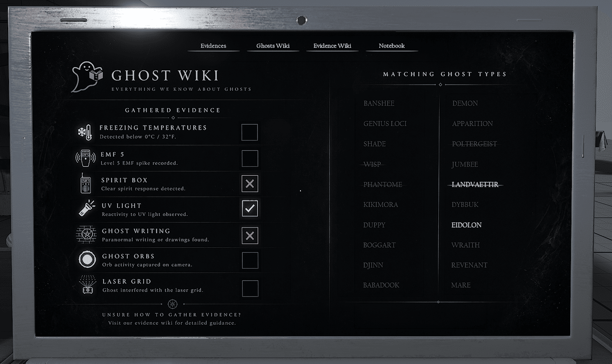
Task: Click the Spirit Box radio icon
Action: (86, 184)
